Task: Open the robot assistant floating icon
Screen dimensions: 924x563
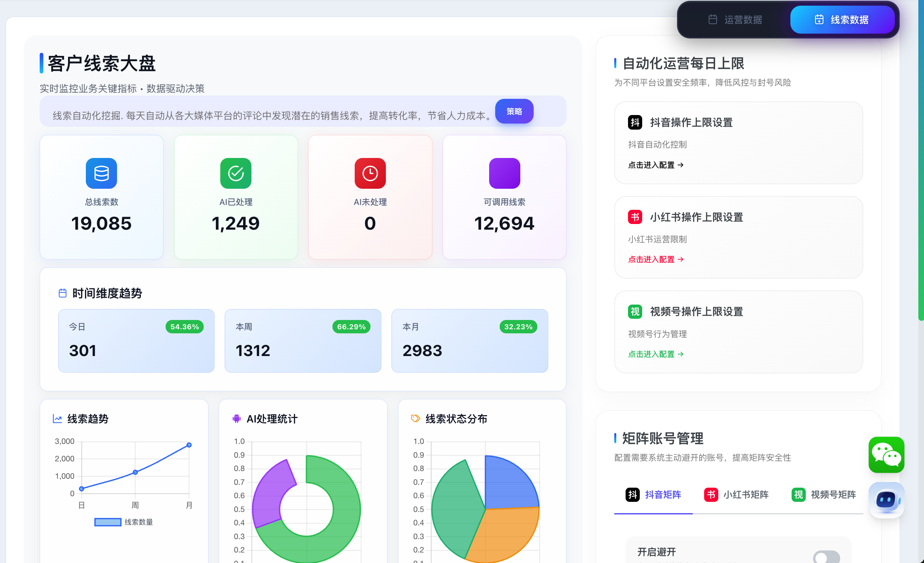Action: tap(886, 500)
